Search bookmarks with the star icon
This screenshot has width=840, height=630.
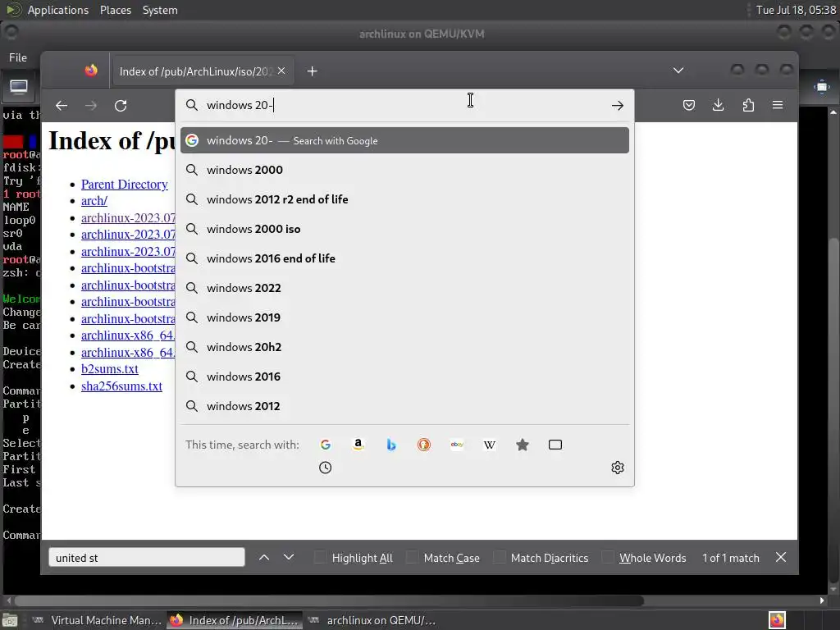(523, 445)
